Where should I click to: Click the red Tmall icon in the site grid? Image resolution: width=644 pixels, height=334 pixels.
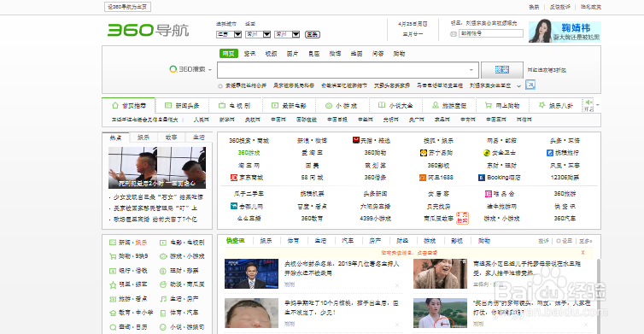click(x=356, y=140)
